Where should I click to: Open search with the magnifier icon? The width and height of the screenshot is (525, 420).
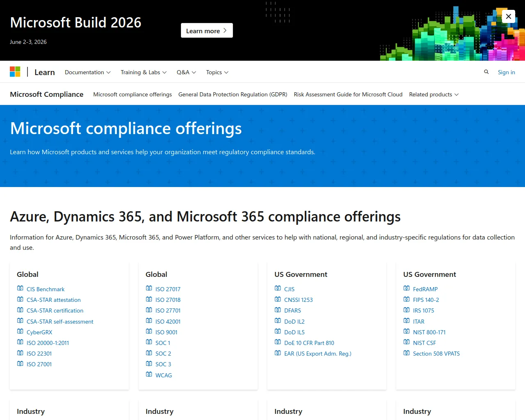click(486, 72)
